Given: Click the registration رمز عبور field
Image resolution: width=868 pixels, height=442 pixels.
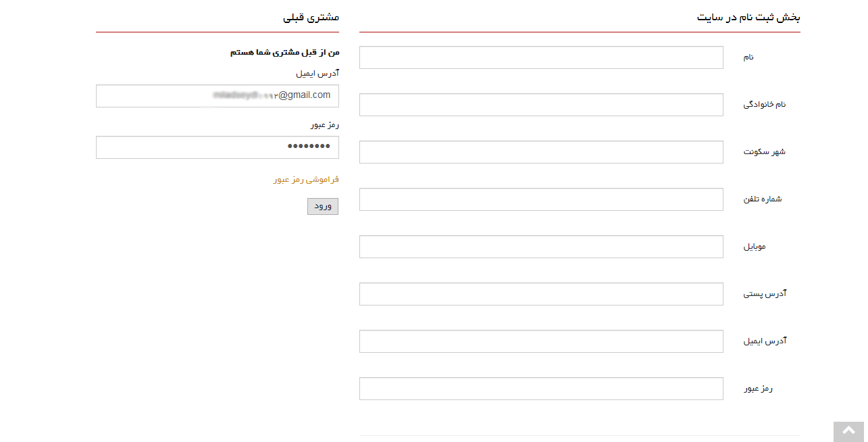Looking at the screenshot, I should tap(540, 389).
